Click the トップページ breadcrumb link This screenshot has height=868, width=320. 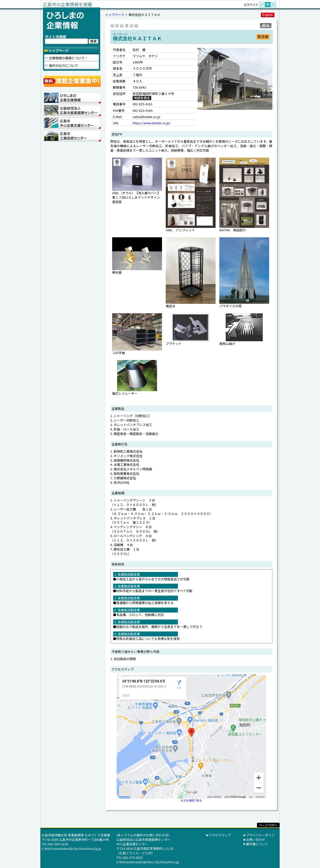[x=115, y=15]
